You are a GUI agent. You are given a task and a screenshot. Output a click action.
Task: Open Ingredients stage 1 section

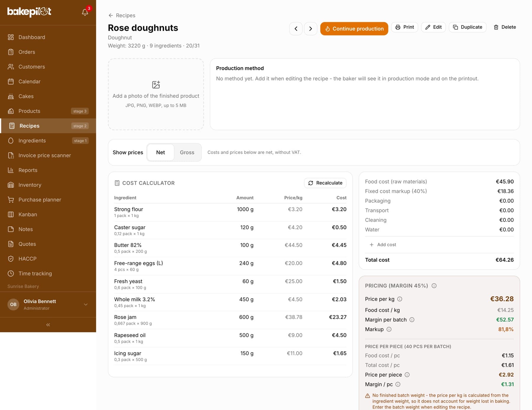48,141
